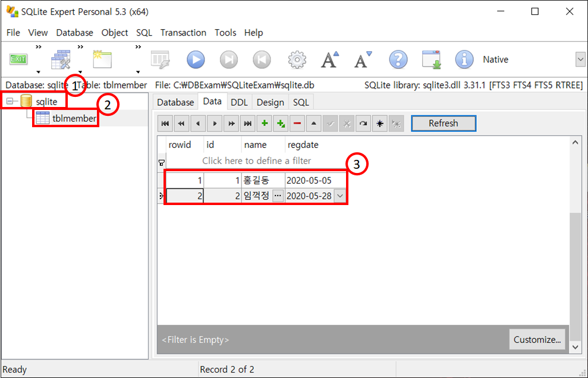Select tblmember table in tree

click(x=74, y=118)
